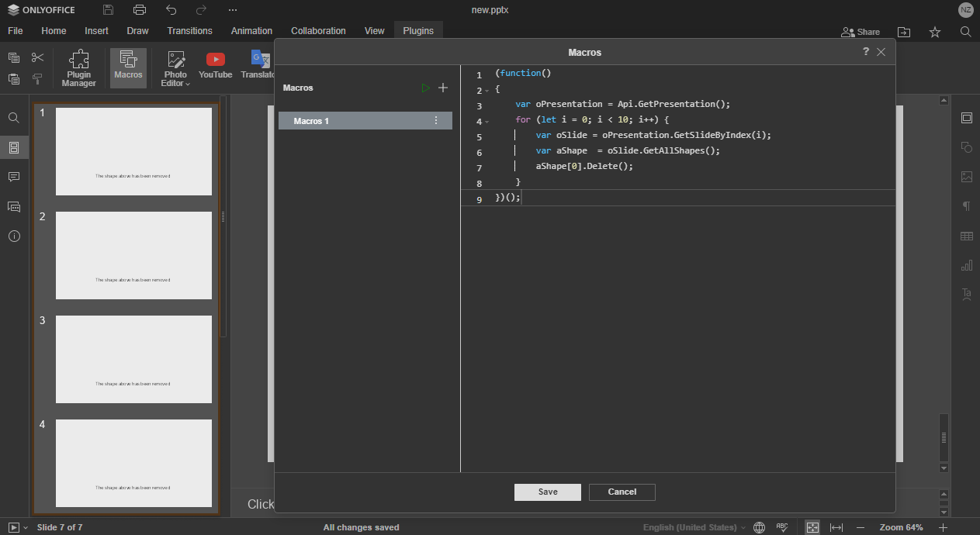Show the slides panel in left sidebar
980x535 pixels.
click(14, 147)
